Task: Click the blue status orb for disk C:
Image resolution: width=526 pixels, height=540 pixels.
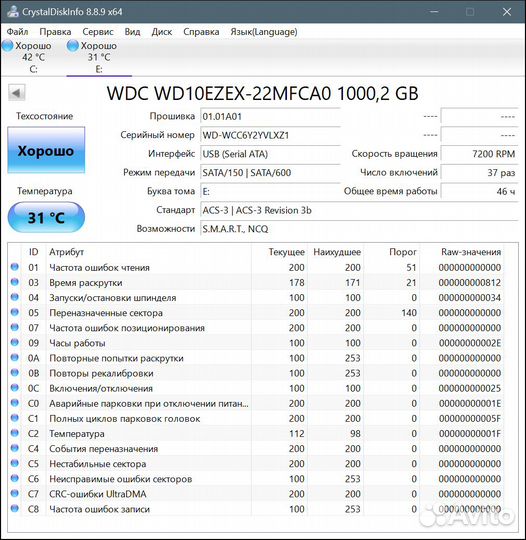Action: [x=8, y=45]
